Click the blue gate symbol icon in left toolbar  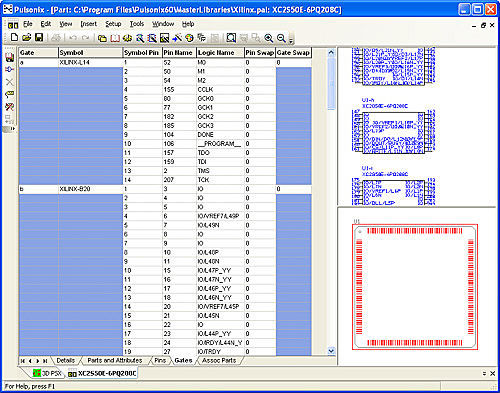point(9,69)
